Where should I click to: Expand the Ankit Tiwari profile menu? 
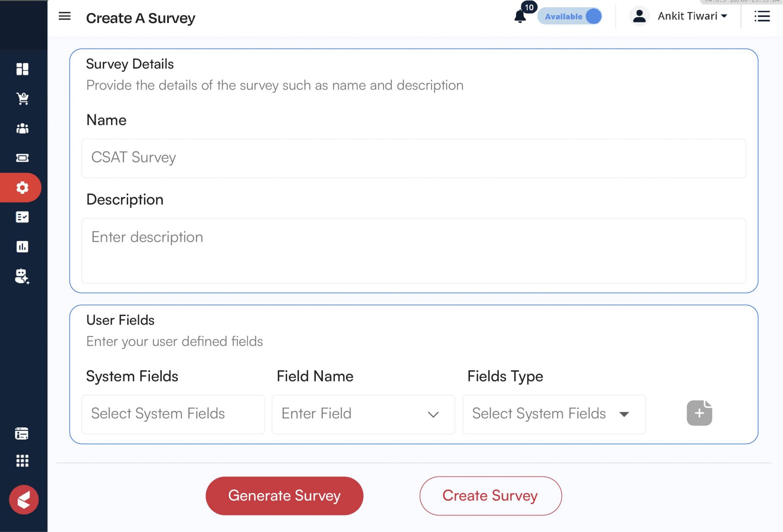coord(692,16)
